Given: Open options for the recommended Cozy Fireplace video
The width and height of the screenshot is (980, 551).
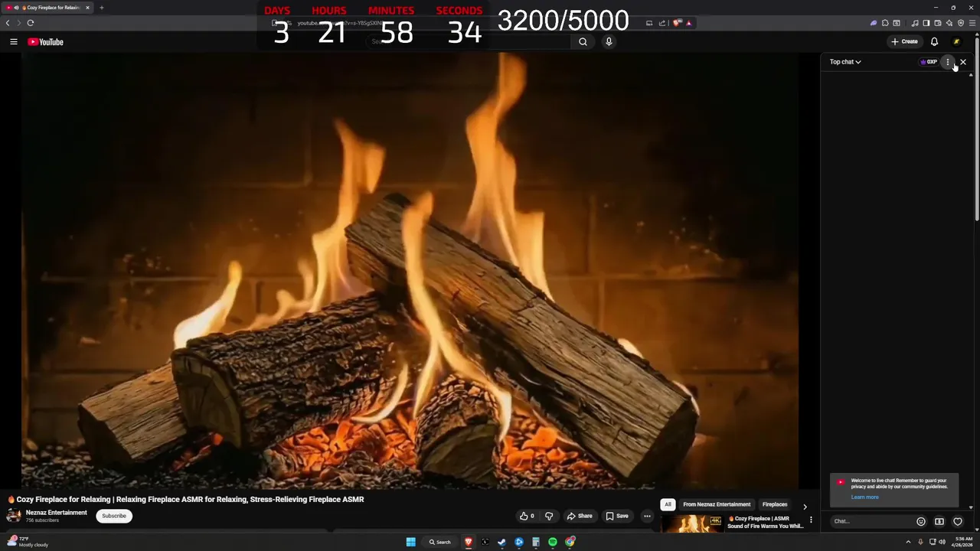Looking at the screenshot, I should point(811,520).
